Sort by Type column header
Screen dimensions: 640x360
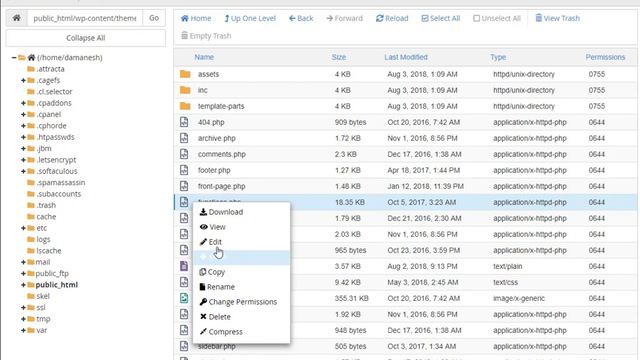point(498,57)
